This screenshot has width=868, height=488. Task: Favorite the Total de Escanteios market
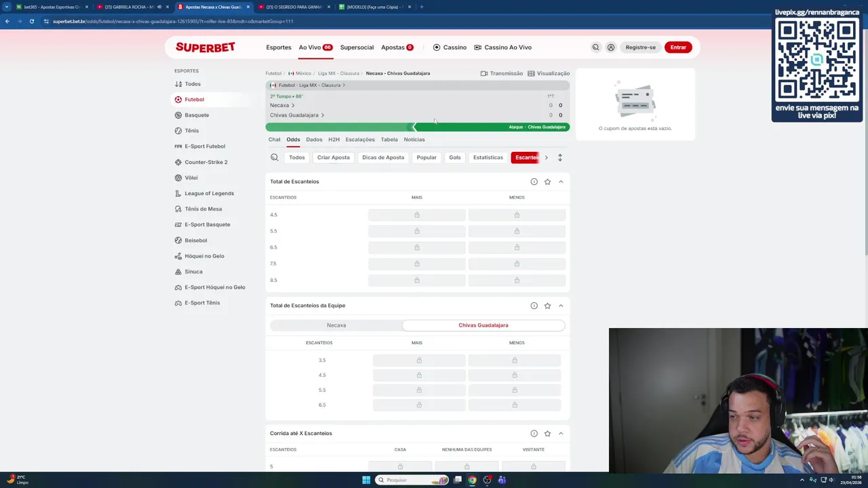tap(547, 182)
